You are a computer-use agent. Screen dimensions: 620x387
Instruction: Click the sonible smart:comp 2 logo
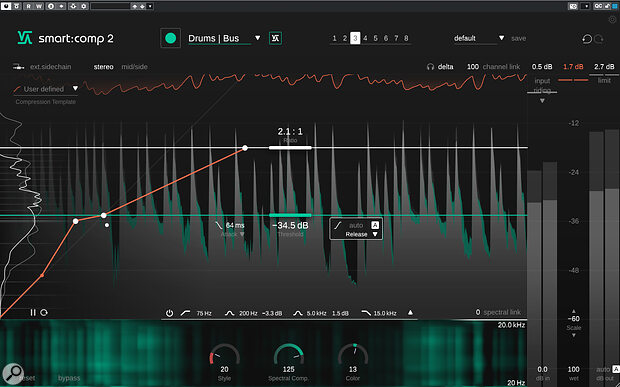pos(25,38)
